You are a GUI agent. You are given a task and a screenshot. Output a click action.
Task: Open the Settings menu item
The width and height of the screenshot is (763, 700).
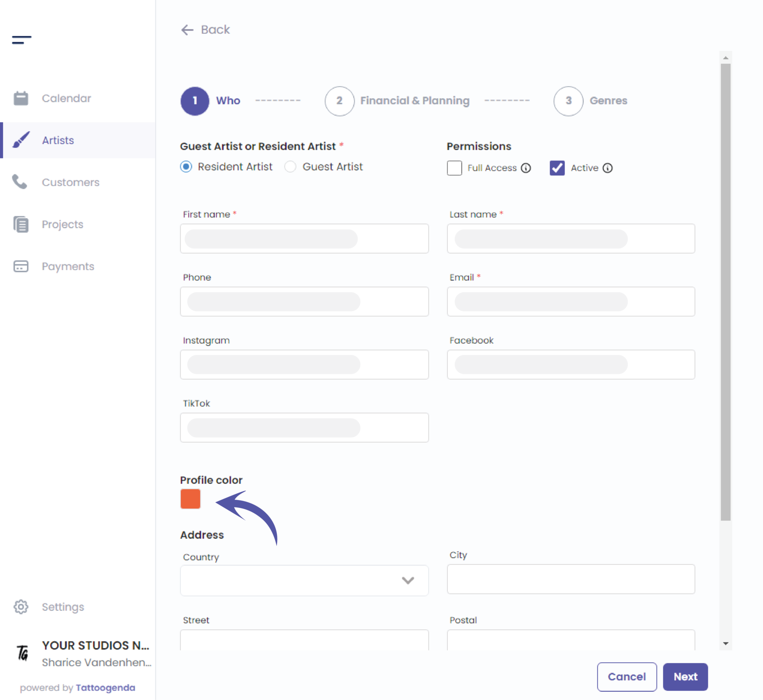(x=77, y=607)
